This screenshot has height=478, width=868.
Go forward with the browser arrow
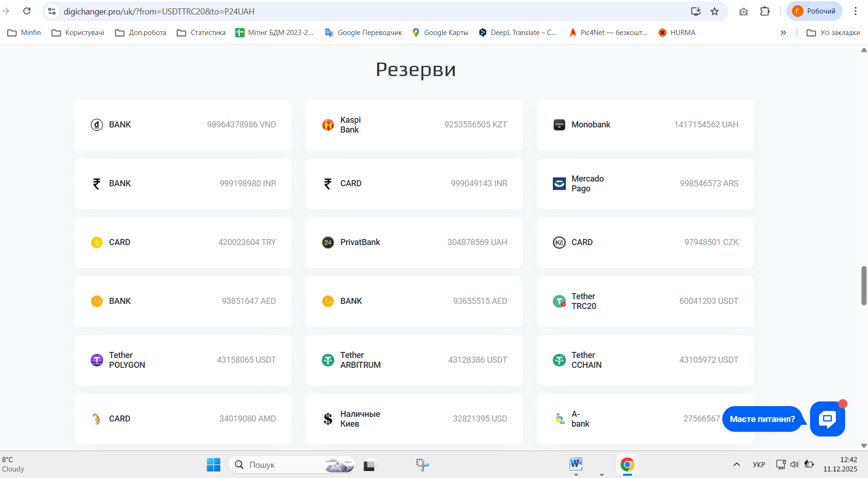click(6, 11)
